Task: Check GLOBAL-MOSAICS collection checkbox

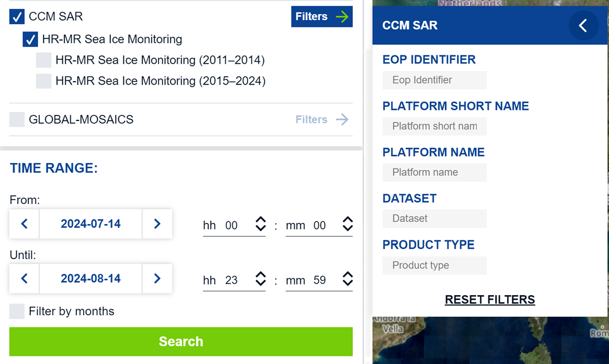Action: click(x=17, y=119)
